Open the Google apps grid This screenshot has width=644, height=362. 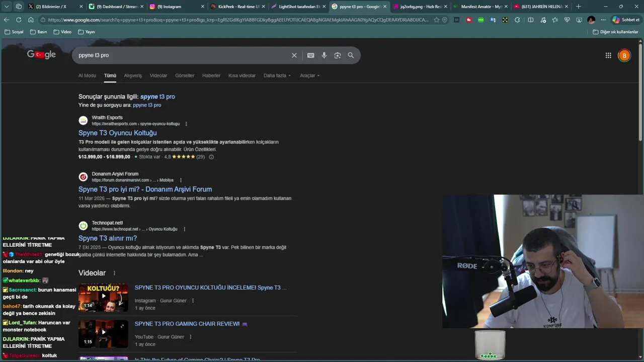(608, 55)
